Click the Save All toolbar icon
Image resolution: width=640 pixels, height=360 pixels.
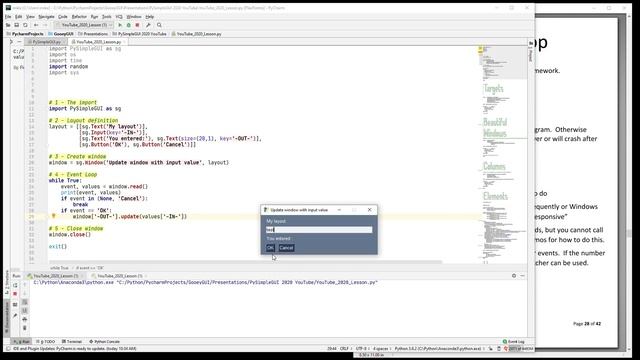pyautogui.click(x=17, y=25)
